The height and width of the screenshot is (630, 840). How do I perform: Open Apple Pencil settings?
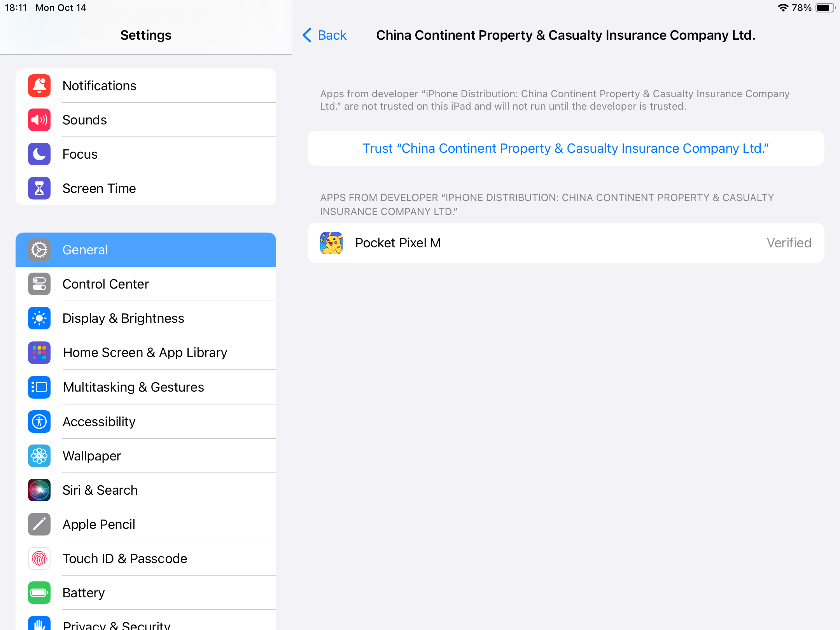[x=146, y=524]
